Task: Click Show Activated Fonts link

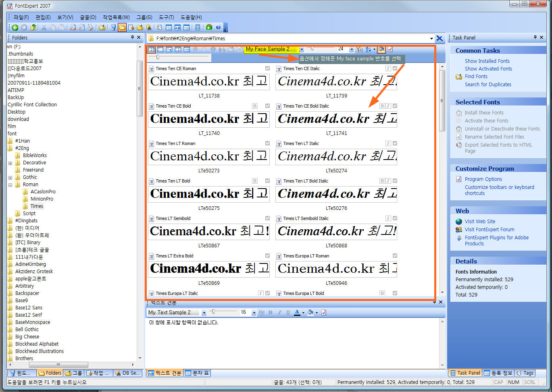Action: pyautogui.click(x=488, y=68)
